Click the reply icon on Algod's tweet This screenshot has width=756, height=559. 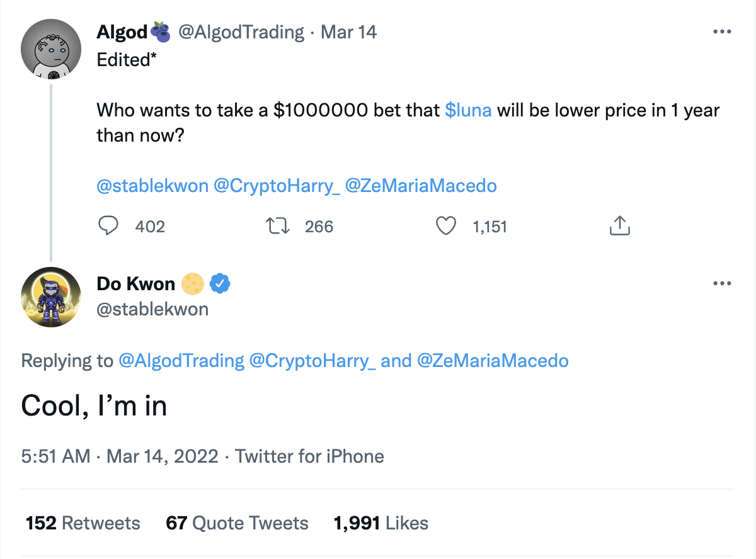108,226
